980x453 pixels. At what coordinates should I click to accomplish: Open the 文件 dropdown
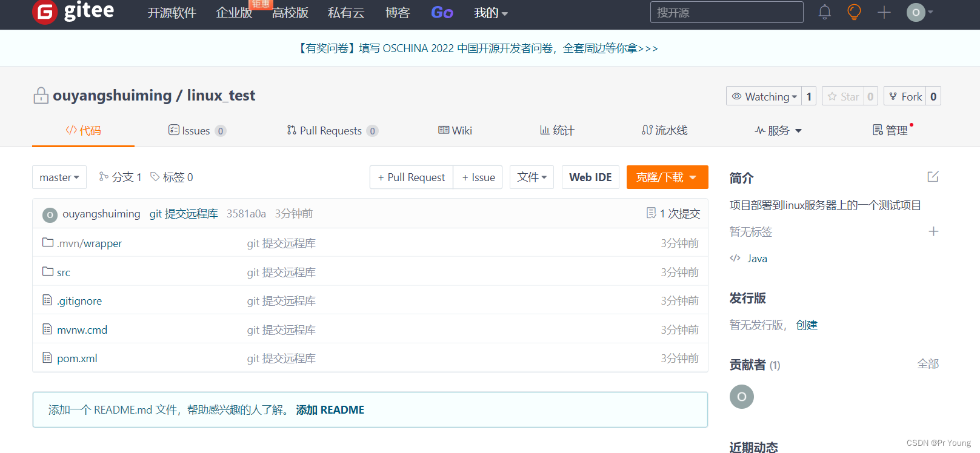532,177
